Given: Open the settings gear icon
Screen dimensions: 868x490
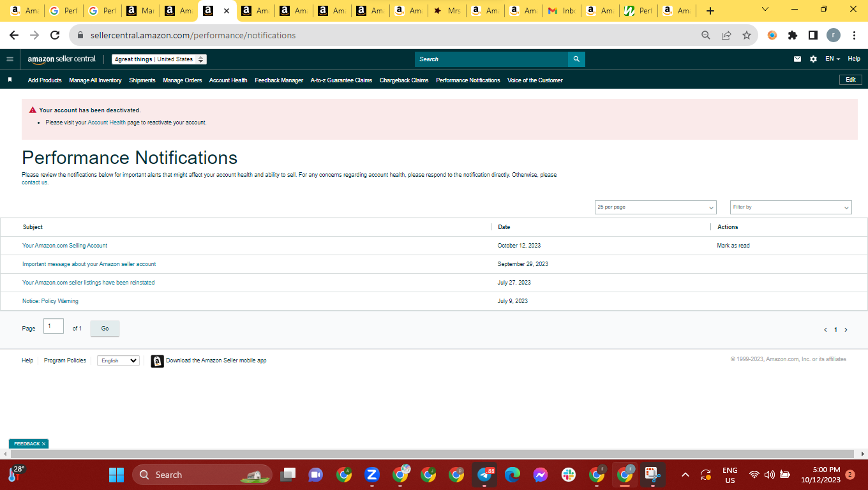Looking at the screenshot, I should [x=813, y=59].
